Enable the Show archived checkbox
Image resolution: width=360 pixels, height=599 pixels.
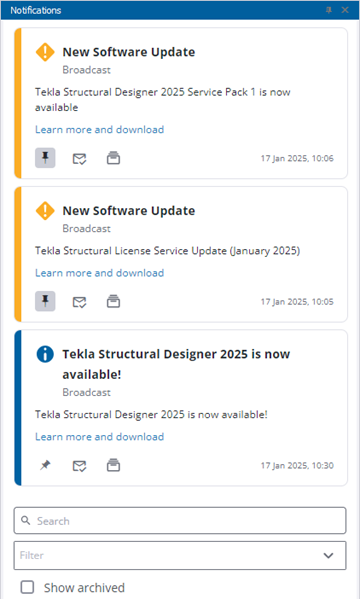click(x=27, y=587)
